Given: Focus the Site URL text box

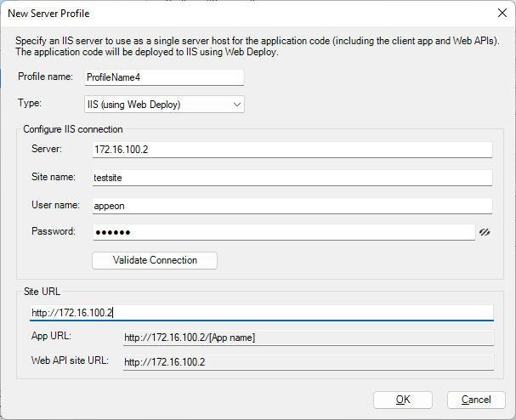Looking at the screenshot, I should pos(261,313).
